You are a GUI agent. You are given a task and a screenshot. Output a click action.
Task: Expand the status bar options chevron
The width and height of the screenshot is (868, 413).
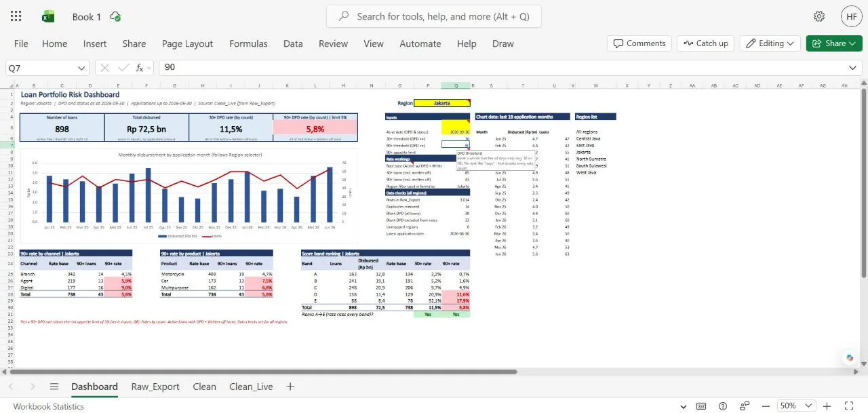[x=684, y=406]
